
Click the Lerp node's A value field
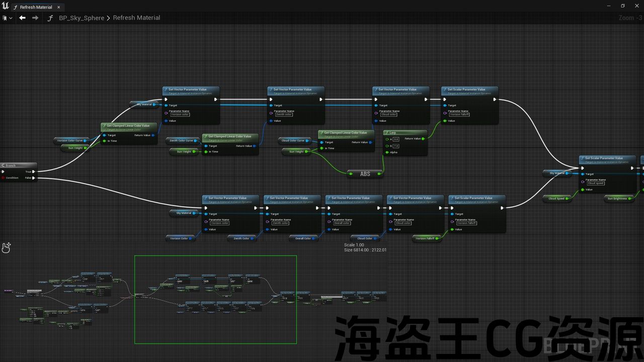click(395, 139)
